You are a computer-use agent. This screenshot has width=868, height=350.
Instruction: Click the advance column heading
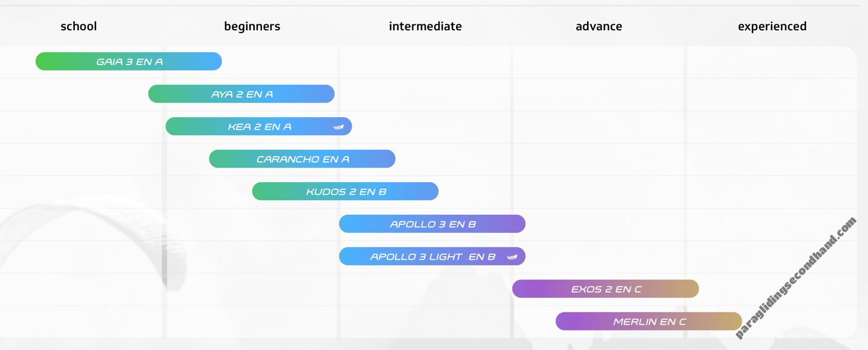(x=599, y=26)
